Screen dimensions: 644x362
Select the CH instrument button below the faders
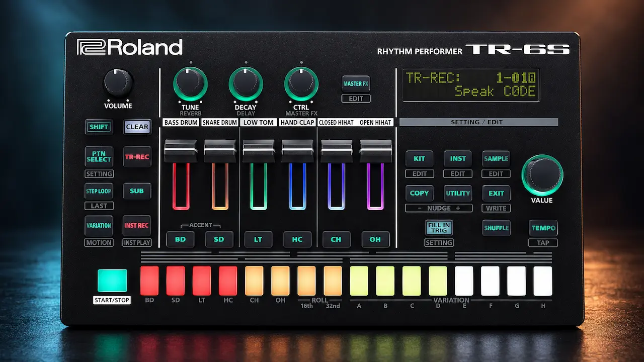click(336, 239)
